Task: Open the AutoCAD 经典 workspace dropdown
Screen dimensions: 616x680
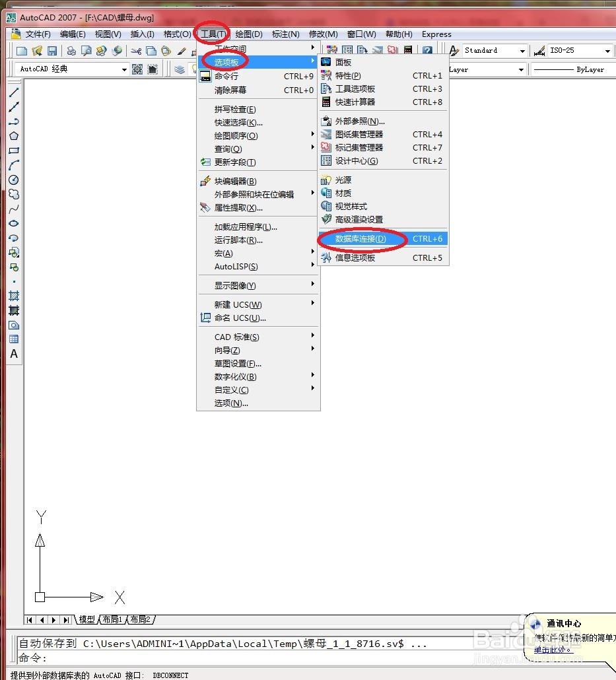Action: click(x=124, y=69)
